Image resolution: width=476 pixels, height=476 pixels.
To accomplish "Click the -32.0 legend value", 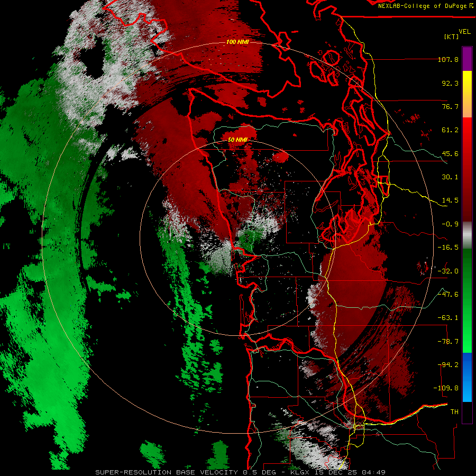I will pyautogui.click(x=448, y=271).
